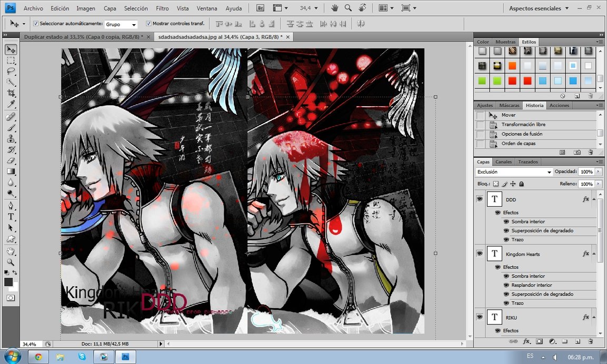
Task: Click the foreground color swatch
Action: 8,282
